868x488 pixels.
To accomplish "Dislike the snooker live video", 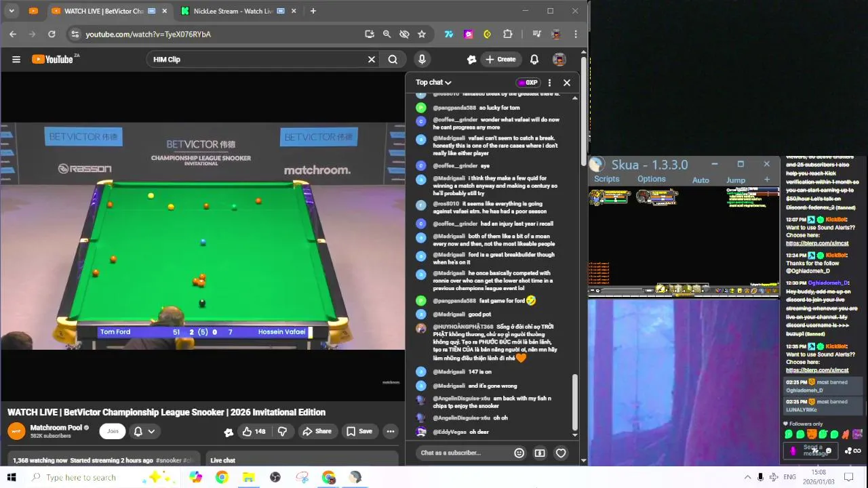I will click(282, 431).
